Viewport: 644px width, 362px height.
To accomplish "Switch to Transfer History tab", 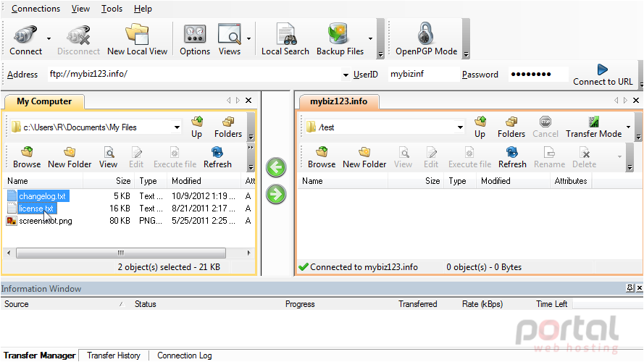I will pyautogui.click(x=113, y=355).
